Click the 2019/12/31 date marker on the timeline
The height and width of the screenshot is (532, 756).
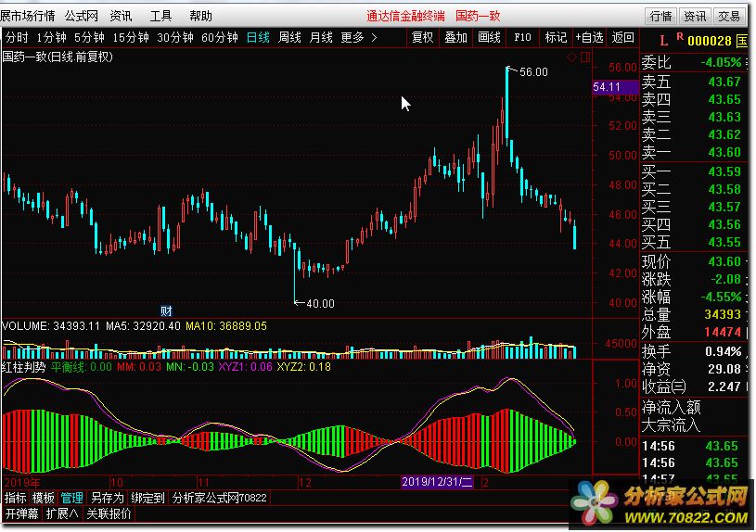[438, 482]
